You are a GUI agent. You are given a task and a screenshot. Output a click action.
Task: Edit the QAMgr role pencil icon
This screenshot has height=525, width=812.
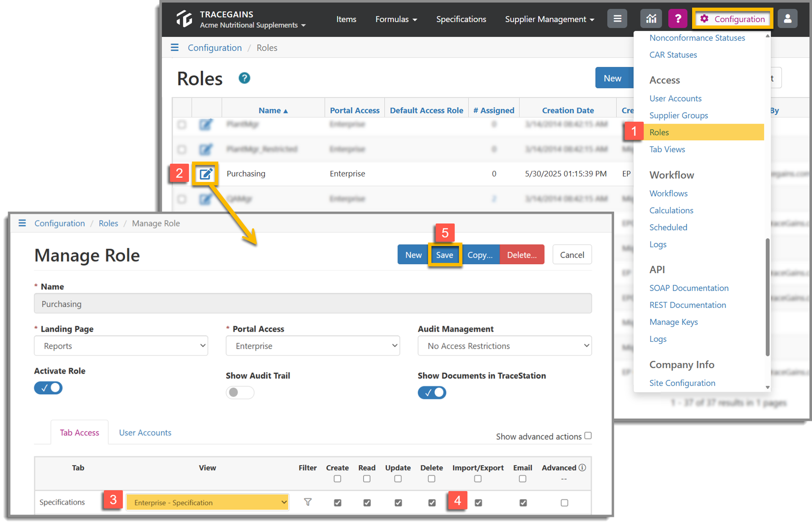click(205, 198)
